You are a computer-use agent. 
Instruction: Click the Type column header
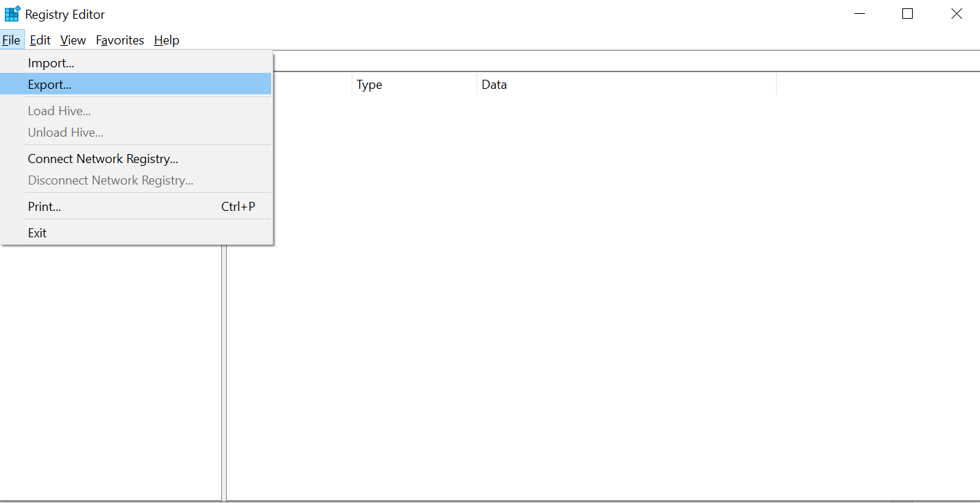(414, 85)
